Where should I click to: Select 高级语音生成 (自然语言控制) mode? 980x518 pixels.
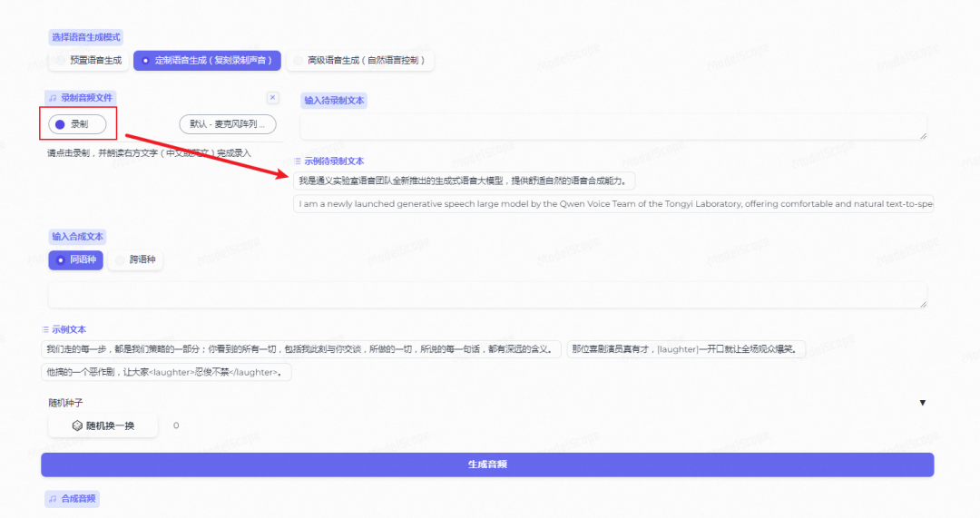pyautogui.click(x=360, y=61)
